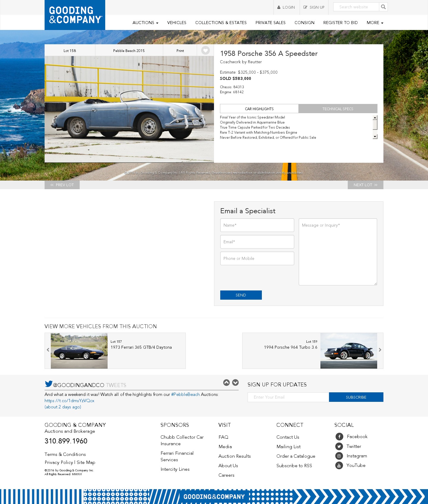Open the #PebbleBeach hashtag link
The width and height of the screenshot is (428, 504).
(185, 394)
